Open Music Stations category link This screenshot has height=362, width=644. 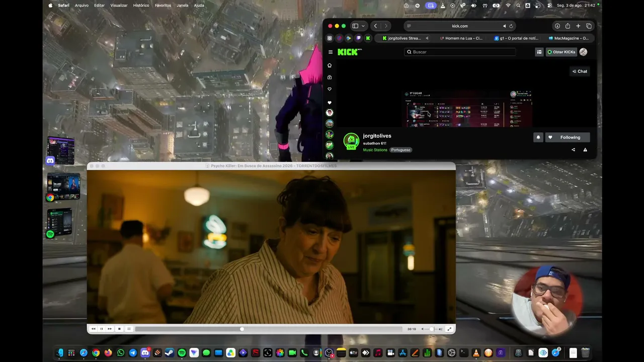pos(375,150)
